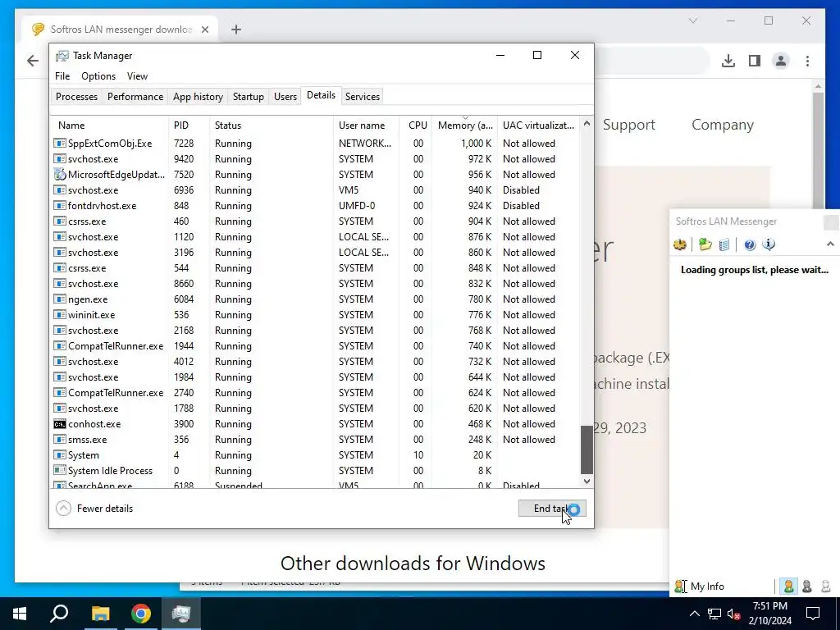Collapse Task Manager with Fewer details
Screen dimensions: 840x630
(94, 509)
